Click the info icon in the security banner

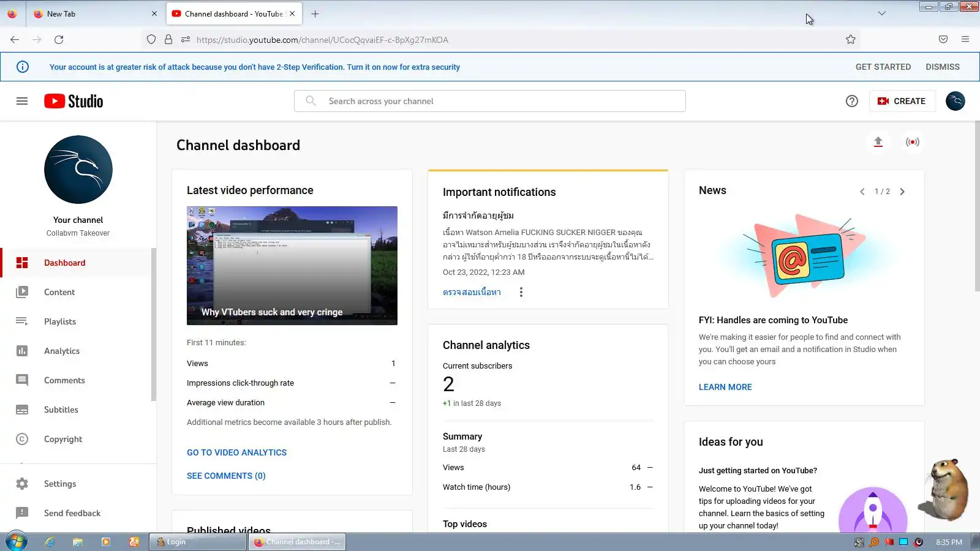pyautogui.click(x=23, y=67)
